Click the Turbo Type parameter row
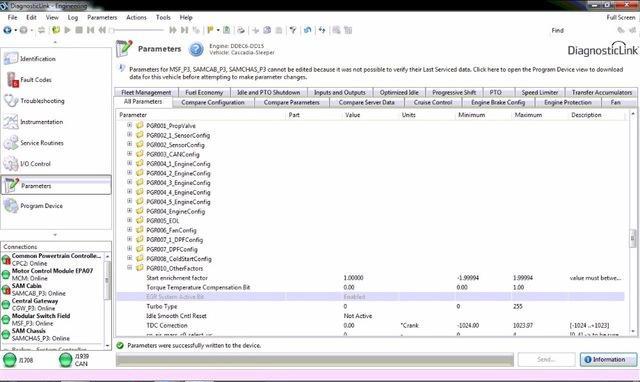Screen dimensions: 640x382 370,306
